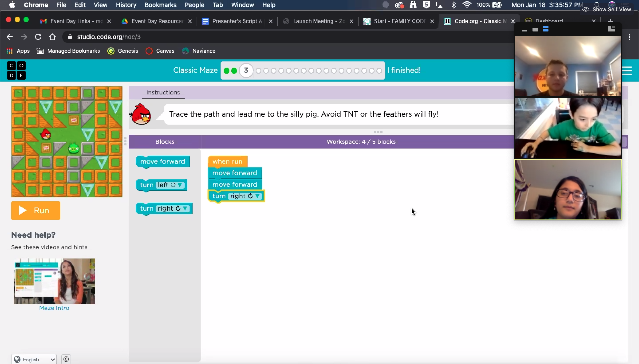The image size is (639, 364).
Task: Click the browser back arrow
Action: point(10,37)
